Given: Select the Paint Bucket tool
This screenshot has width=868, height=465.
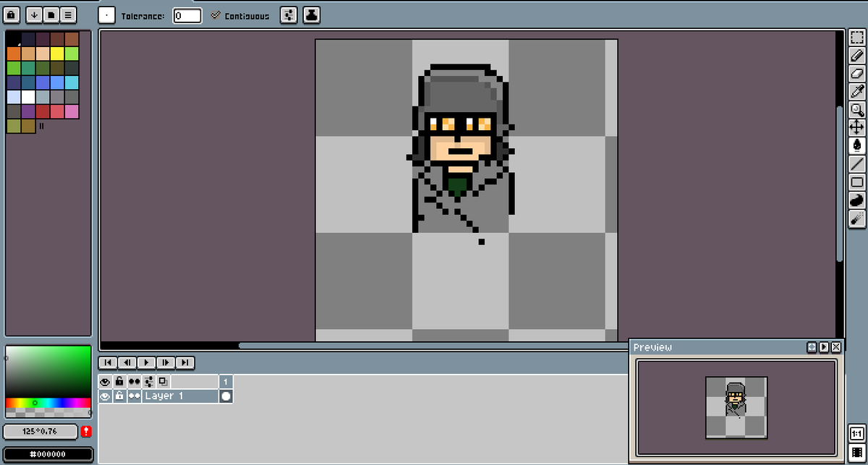Looking at the screenshot, I should [x=857, y=145].
